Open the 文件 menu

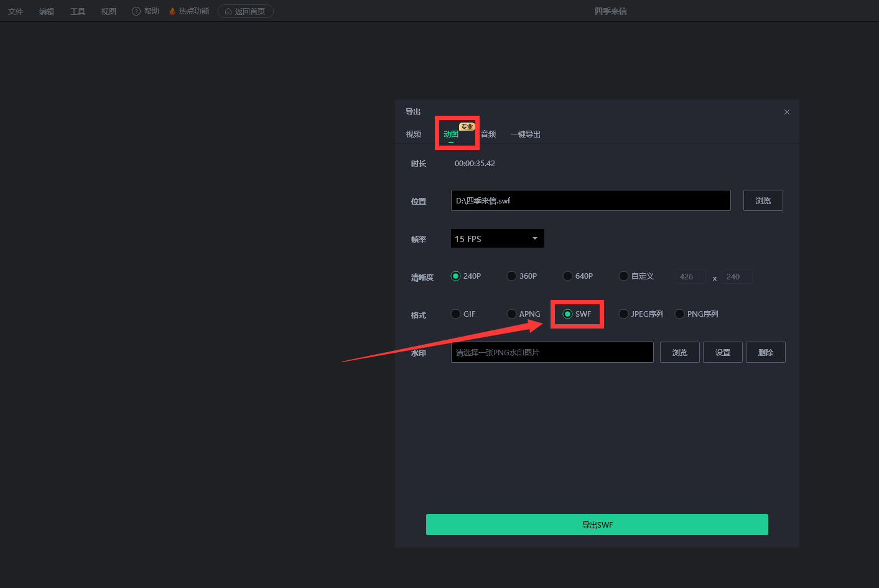pyautogui.click(x=16, y=11)
